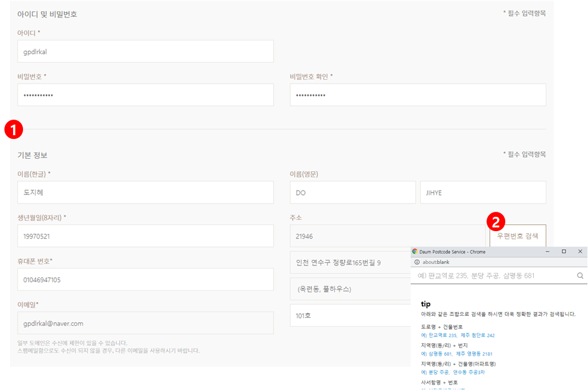Click the address field 인천 연수구 청량로165번길 9
The width and height of the screenshot is (588, 390).
350,263
